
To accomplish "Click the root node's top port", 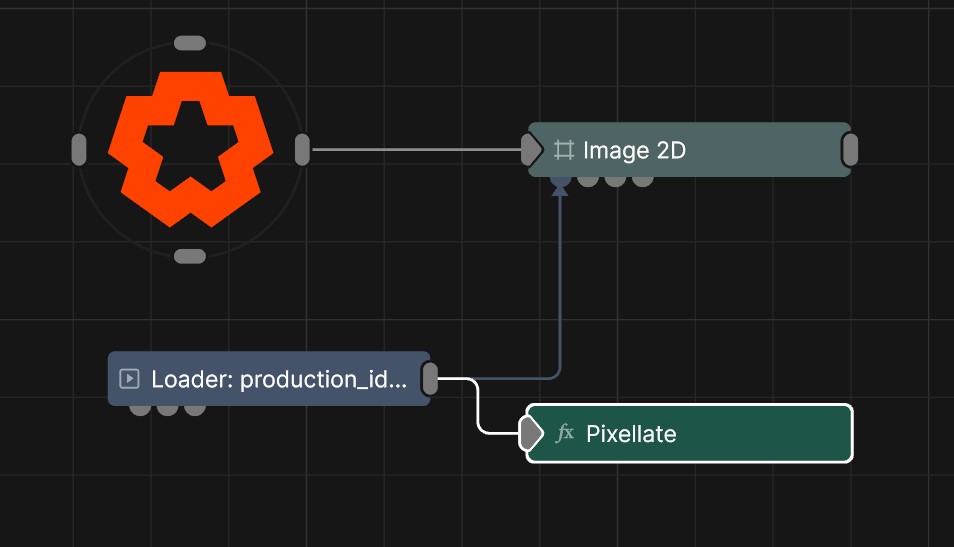I will (x=189, y=43).
